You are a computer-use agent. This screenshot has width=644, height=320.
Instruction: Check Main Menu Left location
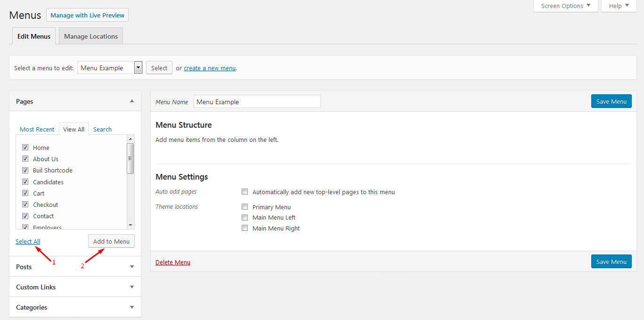tap(245, 218)
